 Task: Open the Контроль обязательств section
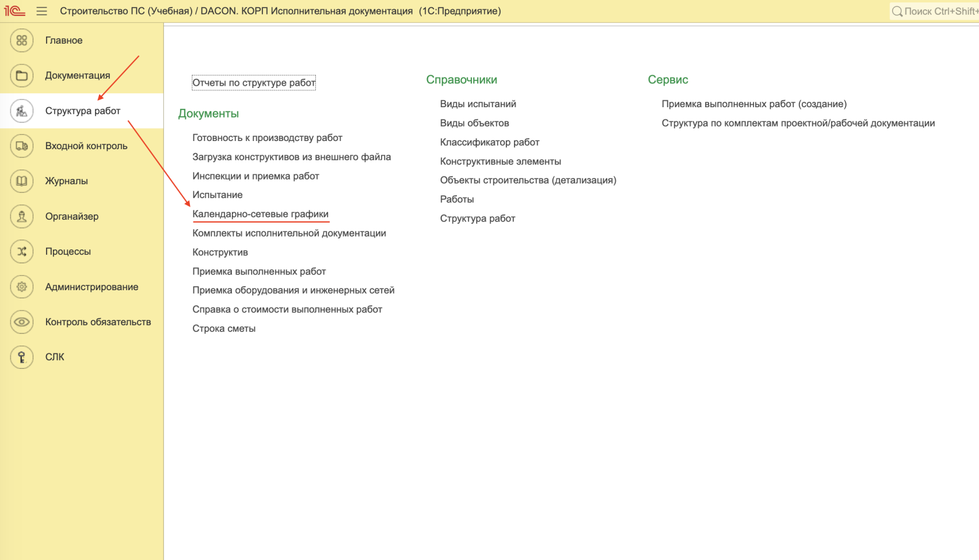82,322
